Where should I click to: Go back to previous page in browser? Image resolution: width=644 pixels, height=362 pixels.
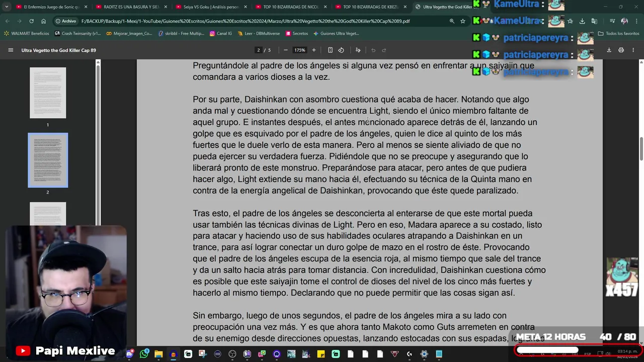7,21
